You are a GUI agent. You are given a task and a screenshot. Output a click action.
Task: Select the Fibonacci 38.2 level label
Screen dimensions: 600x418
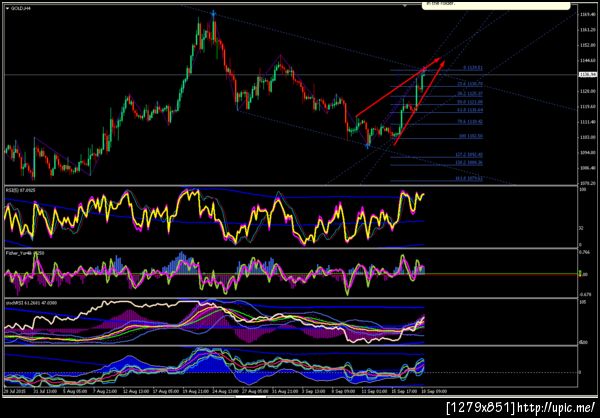click(470, 93)
